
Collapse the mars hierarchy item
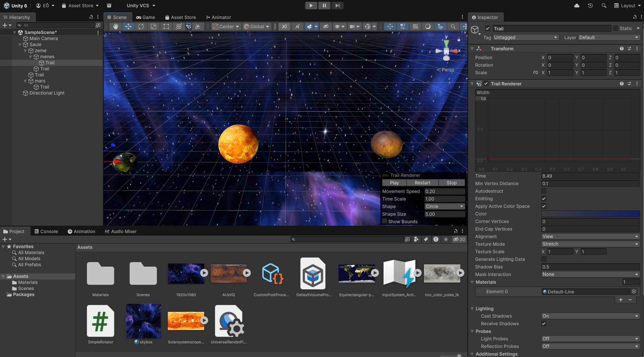coord(25,81)
